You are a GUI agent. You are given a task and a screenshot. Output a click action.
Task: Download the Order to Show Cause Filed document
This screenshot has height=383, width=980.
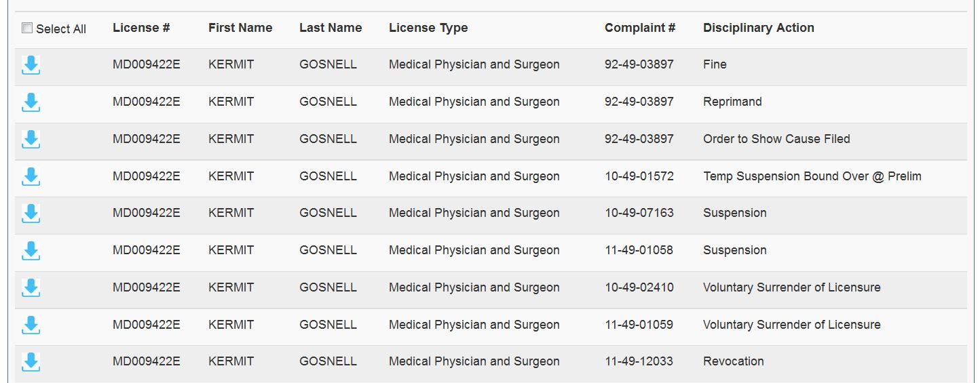point(31,140)
